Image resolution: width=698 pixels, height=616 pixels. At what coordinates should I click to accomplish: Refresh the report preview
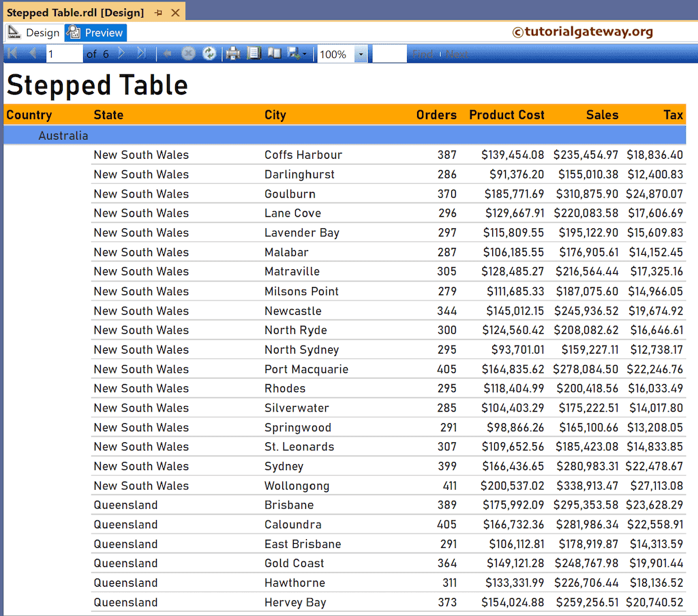pyautogui.click(x=209, y=53)
